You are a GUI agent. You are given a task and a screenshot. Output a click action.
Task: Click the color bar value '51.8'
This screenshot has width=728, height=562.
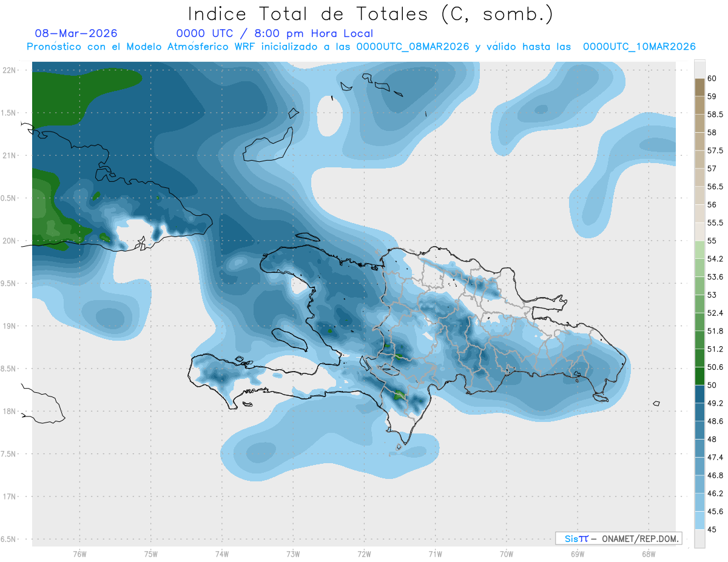(715, 331)
